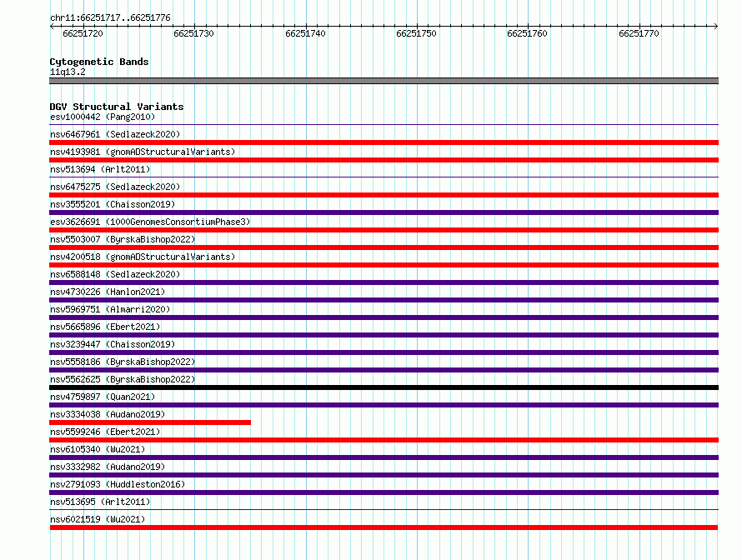This screenshot has height=560, width=742.
Task: Click the purple bar under nsv3555201
Action: [x=384, y=212]
